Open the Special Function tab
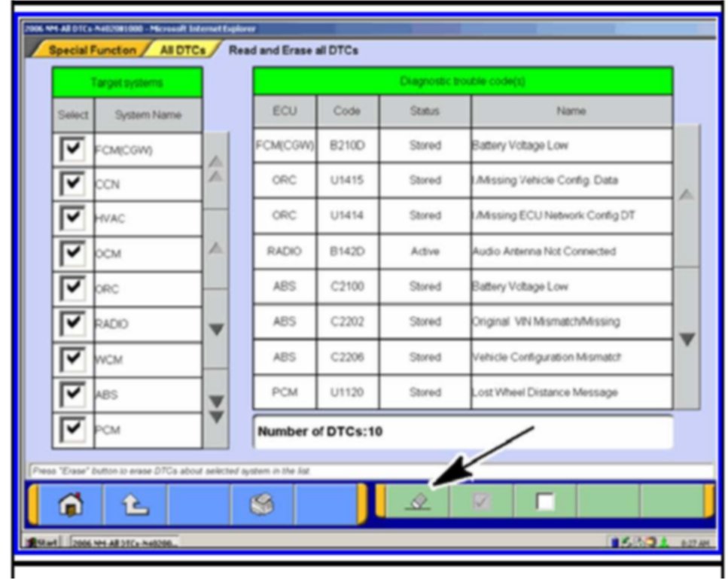This screenshot has height=579, width=728. click(x=92, y=51)
